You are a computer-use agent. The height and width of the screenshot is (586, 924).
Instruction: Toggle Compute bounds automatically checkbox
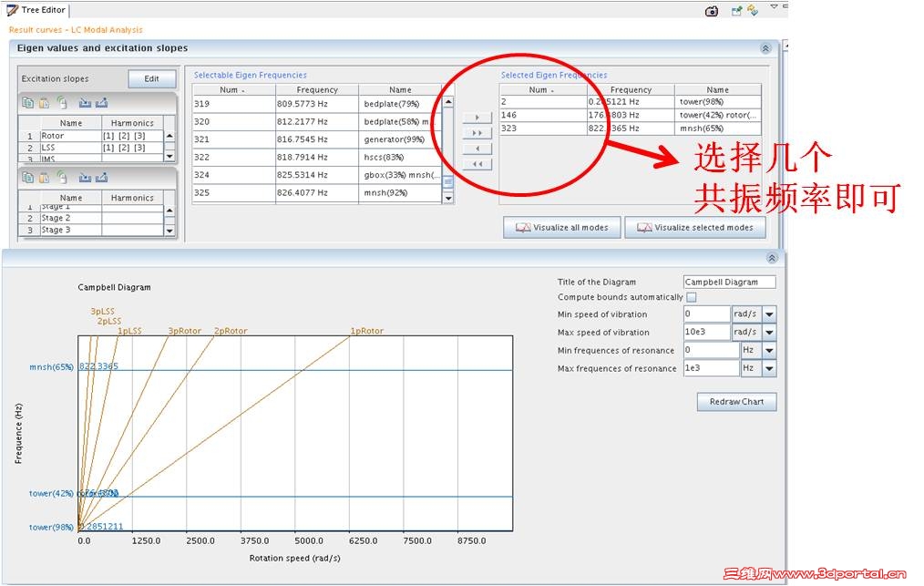coord(692,297)
